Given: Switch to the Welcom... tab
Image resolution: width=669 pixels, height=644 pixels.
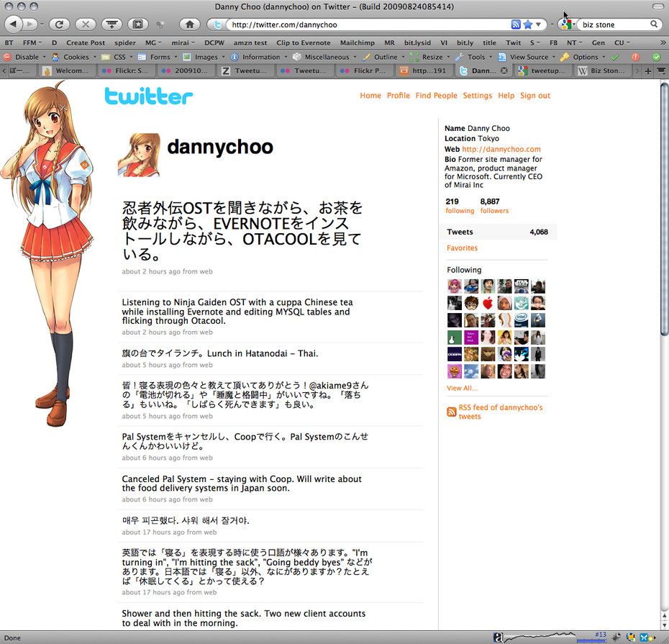Looking at the screenshot, I should (x=66, y=71).
